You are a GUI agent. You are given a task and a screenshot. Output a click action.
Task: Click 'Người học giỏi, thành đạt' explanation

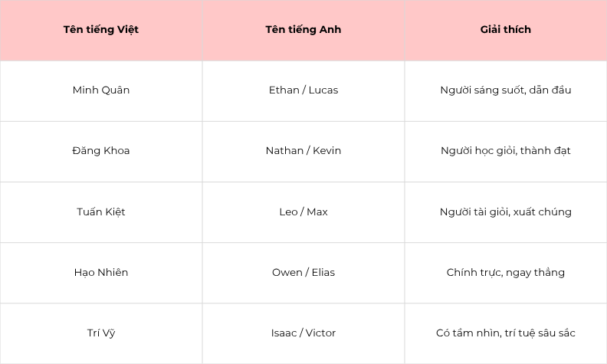tap(506, 151)
